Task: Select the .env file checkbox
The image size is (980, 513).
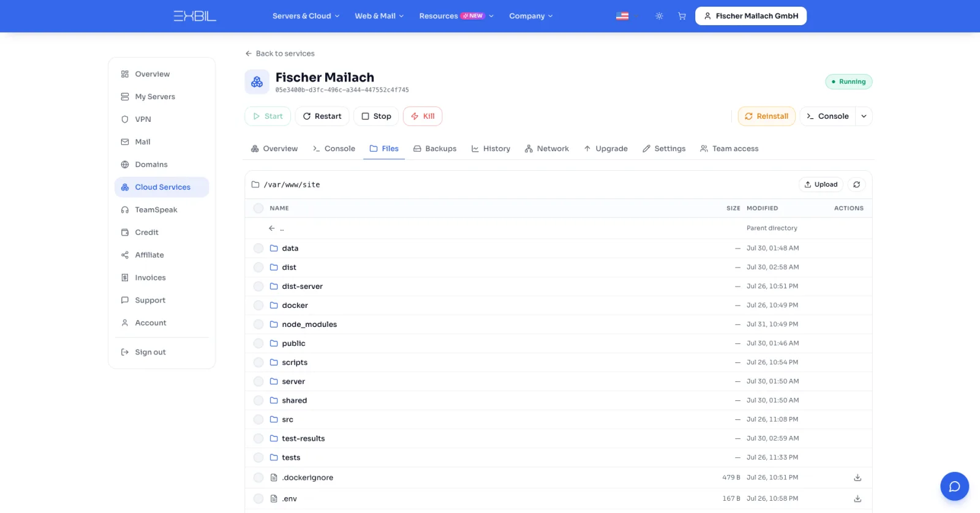Action: [258, 498]
